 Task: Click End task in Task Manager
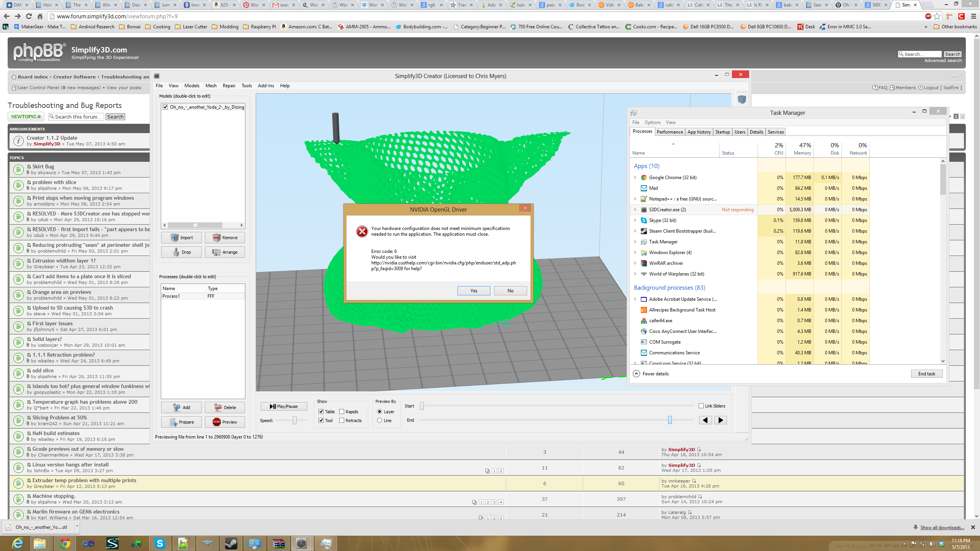926,374
